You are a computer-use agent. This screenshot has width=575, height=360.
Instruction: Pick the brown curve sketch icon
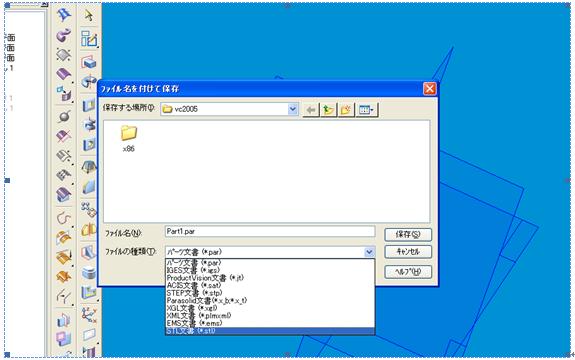tap(63, 218)
